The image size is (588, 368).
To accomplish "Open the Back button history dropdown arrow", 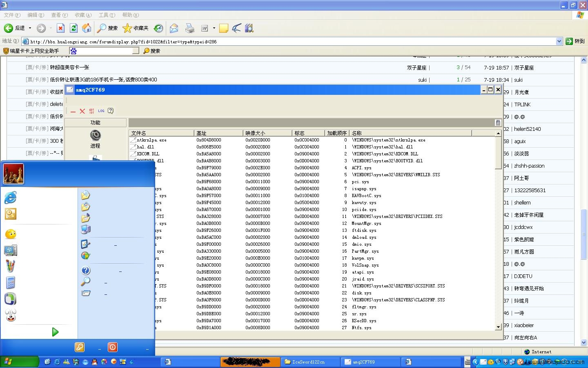I will (30, 28).
